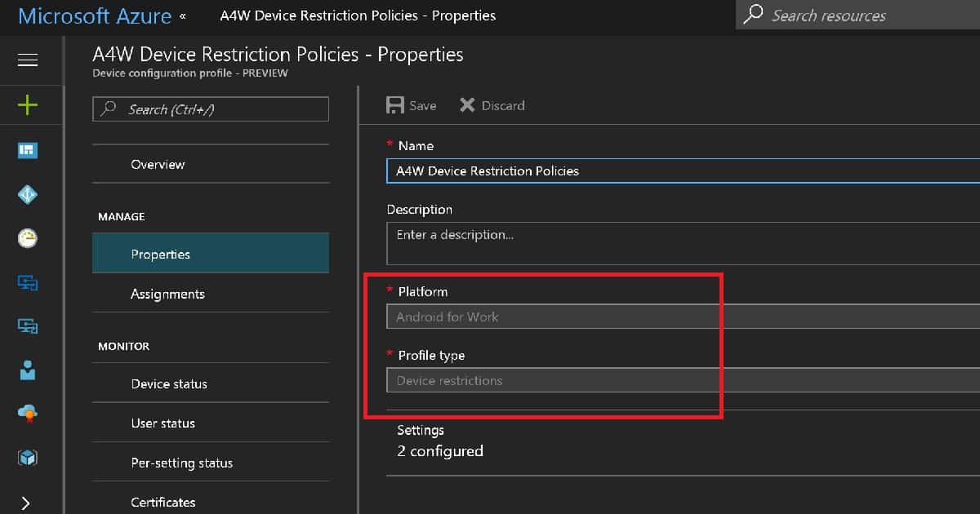Image resolution: width=980 pixels, height=514 pixels.
Task: Open Settings 2 configured row
Action: pos(683,441)
